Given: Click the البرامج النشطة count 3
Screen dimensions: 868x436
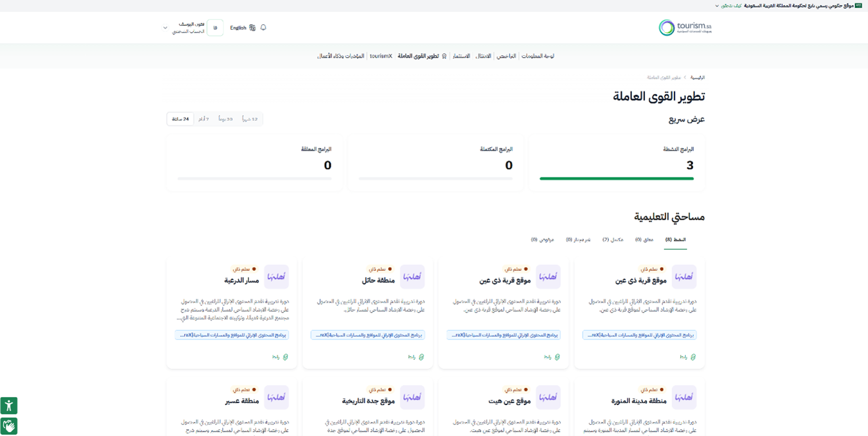Looking at the screenshot, I should click(x=690, y=165).
